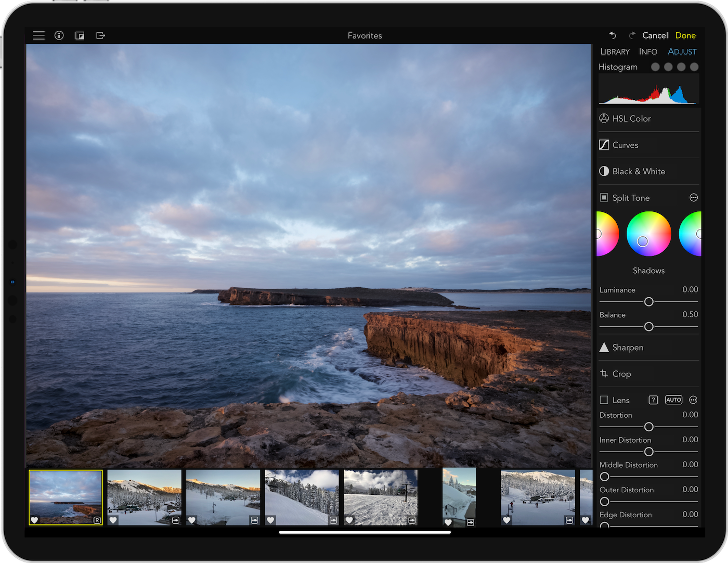Open the Split Tone more options menu
The width and height of the screenshot is (728, 563).
click(693, 198)
